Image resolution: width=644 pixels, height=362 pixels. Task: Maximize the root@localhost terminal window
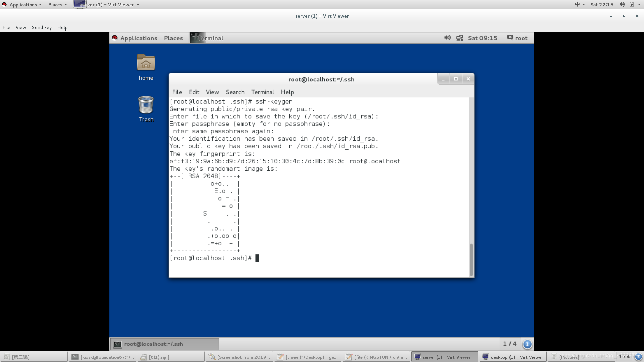pos(455,79)
